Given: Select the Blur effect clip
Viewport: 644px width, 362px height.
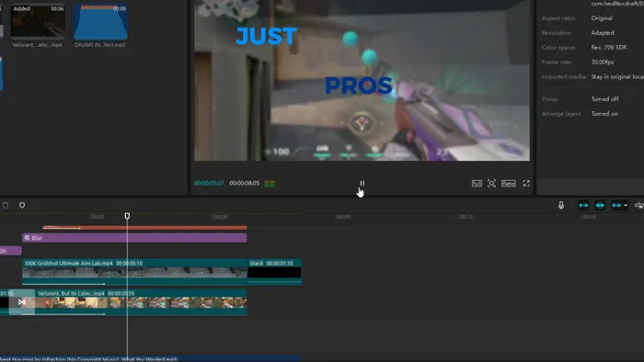Looking at the screenshot, I should point(134,238).
